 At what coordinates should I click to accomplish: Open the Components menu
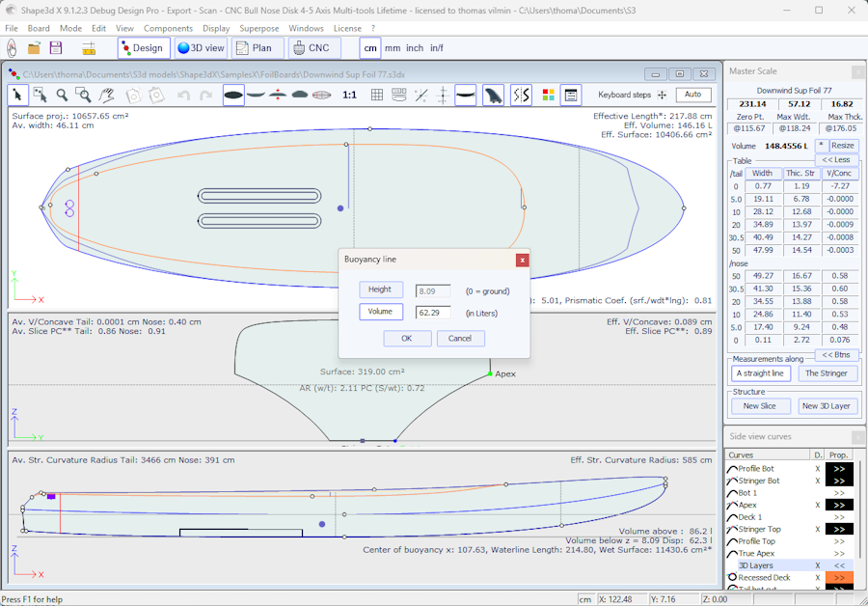tap(168, 29)
